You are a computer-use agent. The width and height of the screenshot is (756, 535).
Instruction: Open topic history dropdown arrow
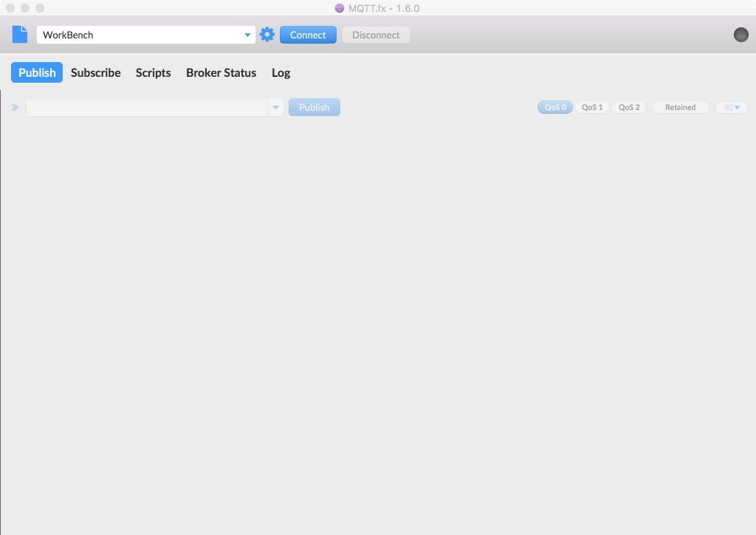coord(276,107)
